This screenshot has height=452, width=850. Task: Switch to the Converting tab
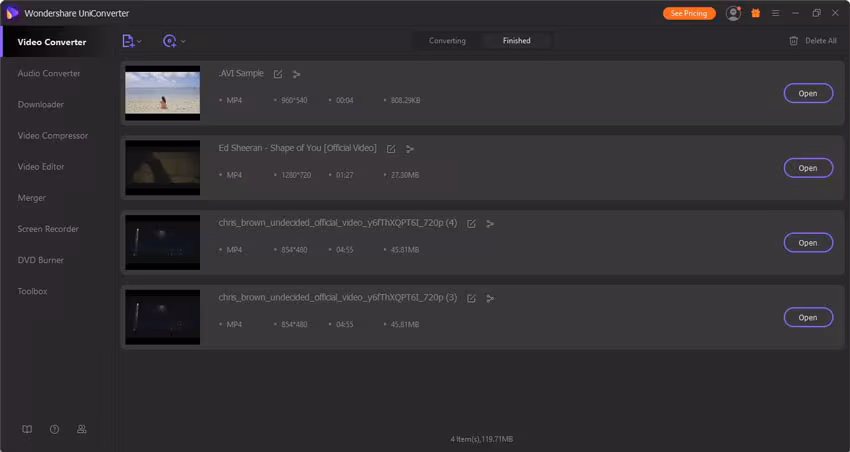pos(447,41)
